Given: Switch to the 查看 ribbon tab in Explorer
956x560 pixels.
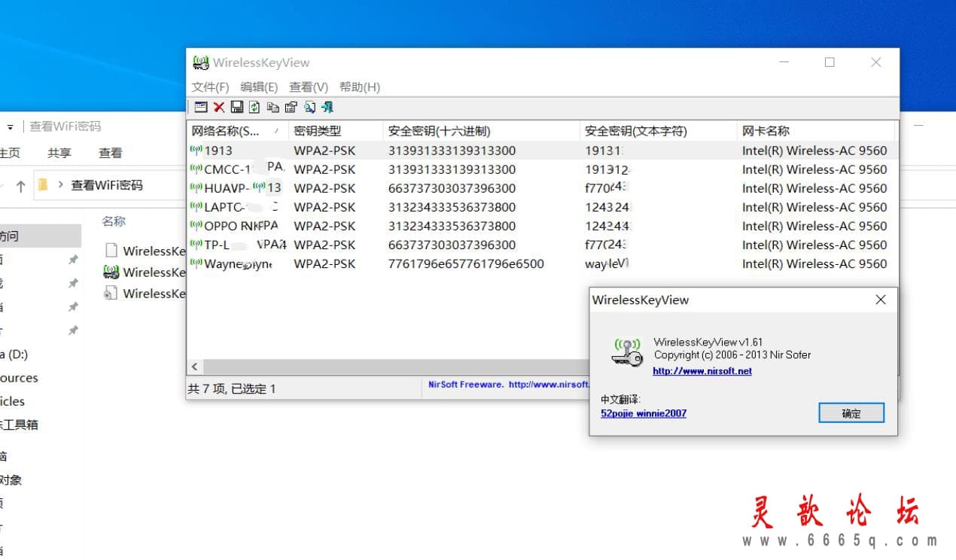Looking at the screenshot, I should 111,153.
